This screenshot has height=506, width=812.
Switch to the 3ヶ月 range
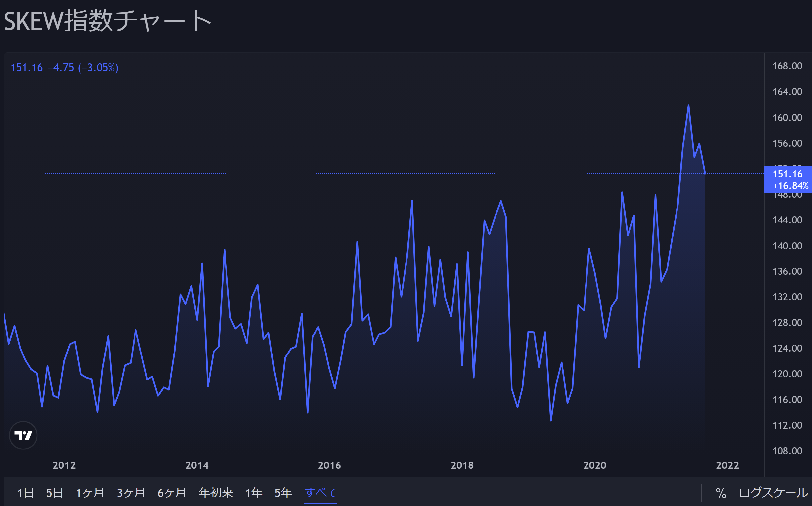click(131, 493)
